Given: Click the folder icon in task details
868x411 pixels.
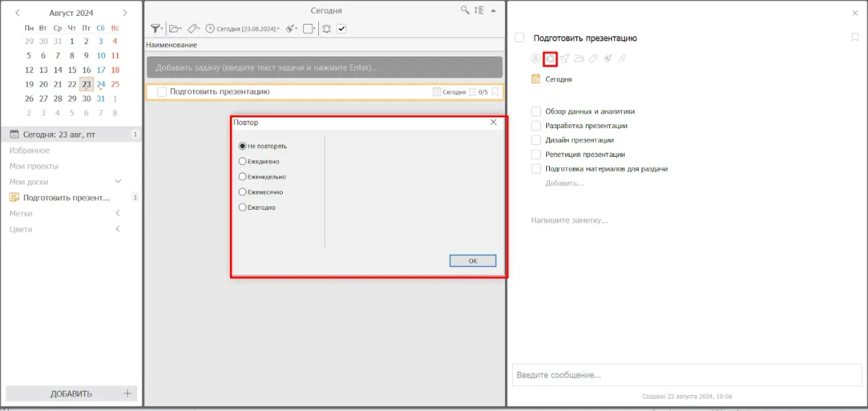Looking at the screenshot, I should [579, 59].
